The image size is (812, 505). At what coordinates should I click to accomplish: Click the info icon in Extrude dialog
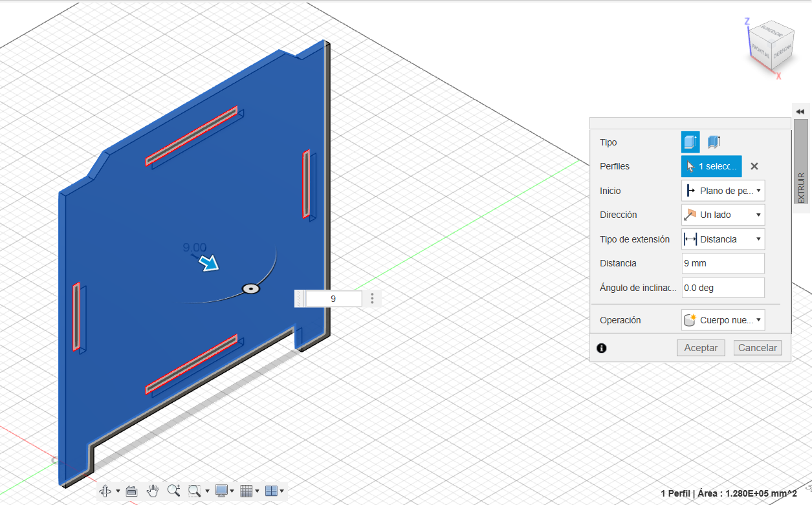(x=602, y=348)
